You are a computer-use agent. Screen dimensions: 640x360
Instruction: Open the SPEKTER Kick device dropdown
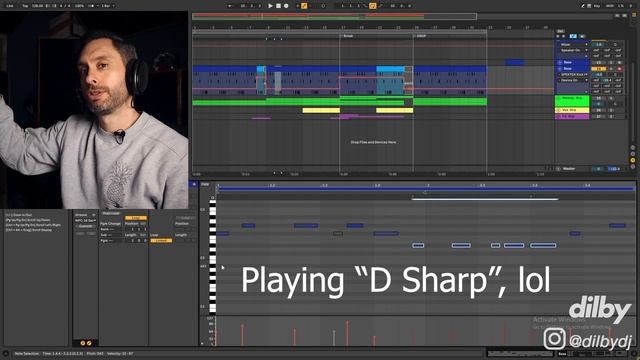(x=573, y=75)
